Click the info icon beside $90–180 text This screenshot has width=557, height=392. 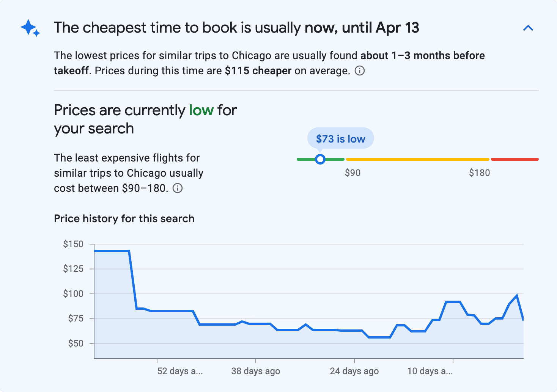point(178,188)
